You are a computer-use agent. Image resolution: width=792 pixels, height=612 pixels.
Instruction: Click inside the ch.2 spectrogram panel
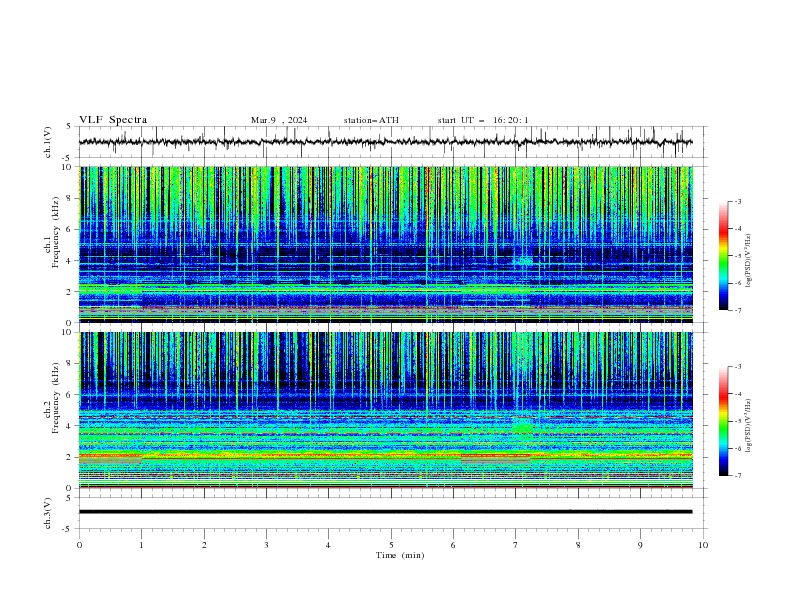click(386, 410)
